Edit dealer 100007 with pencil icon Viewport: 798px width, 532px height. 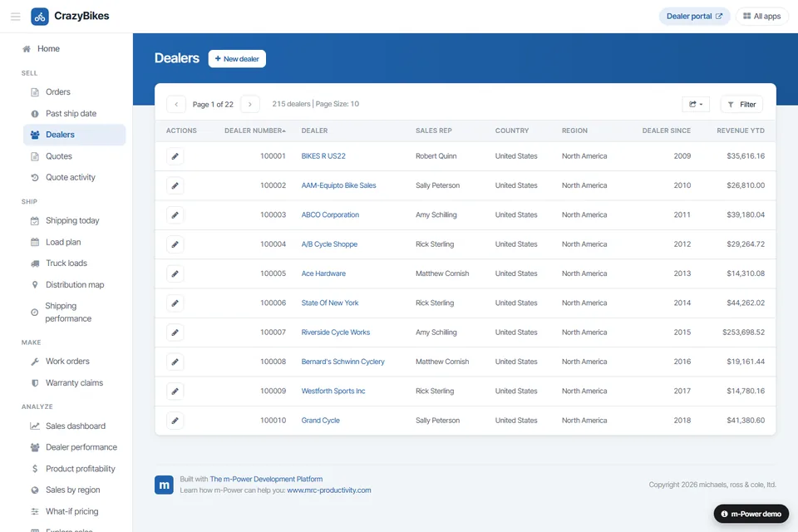click(x=175, y=332)
